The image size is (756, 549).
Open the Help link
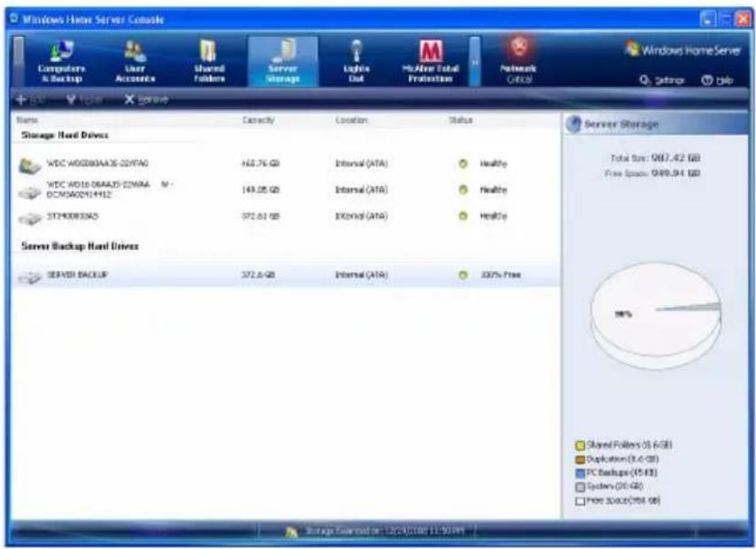pos(717,81)
